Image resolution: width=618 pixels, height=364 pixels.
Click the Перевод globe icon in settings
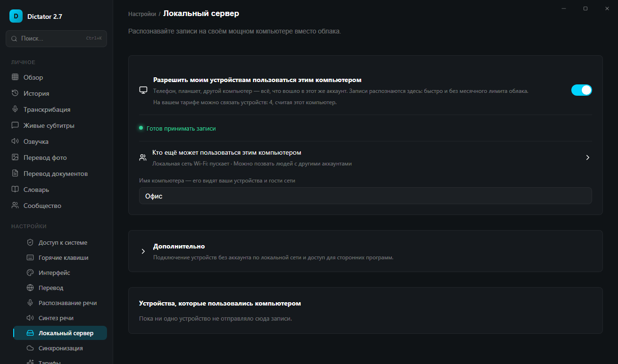pyautogui.click(x=30, y=288)
